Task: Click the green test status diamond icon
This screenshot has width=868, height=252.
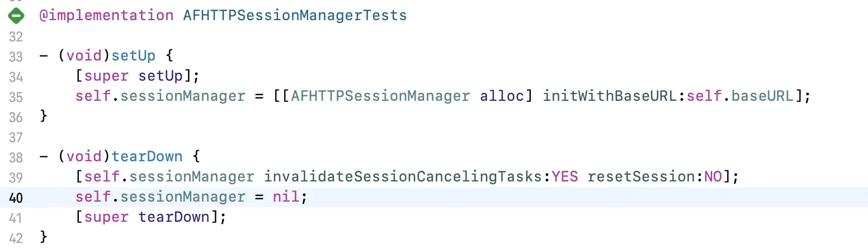Action: (x=16, y=16)
